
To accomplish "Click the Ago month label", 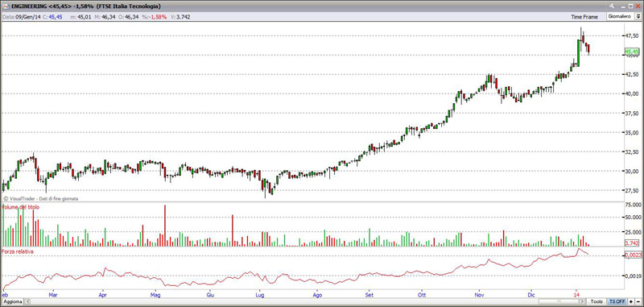I will pyautogui.click(x=316, y=295).
